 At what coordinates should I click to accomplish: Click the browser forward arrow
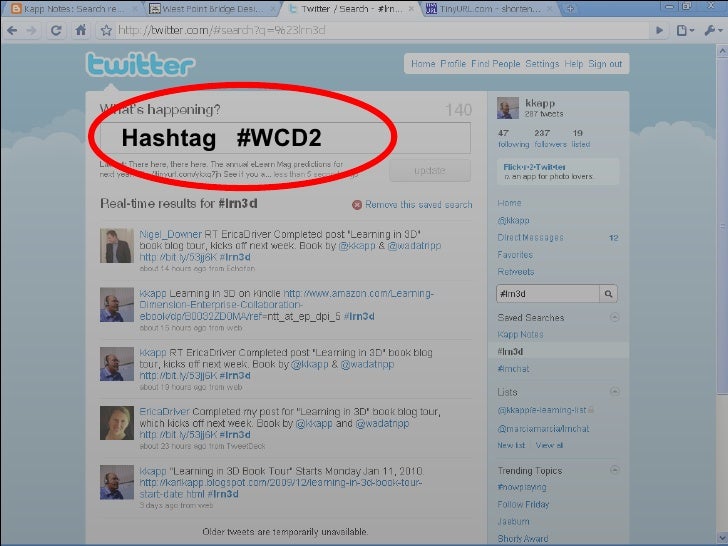[x=32, y=31]
